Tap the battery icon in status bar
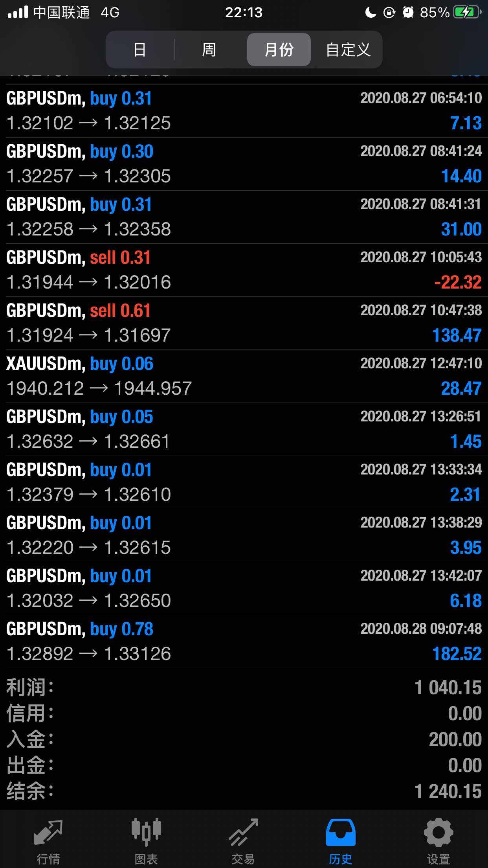The width and height of the screenshot is (488, 868). [467, 13]
